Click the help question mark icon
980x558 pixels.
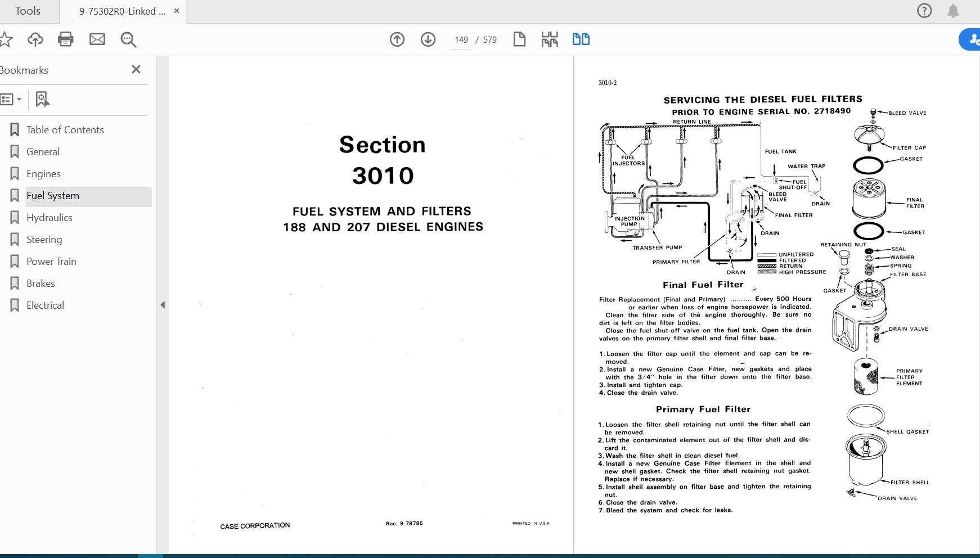point(924,11)
